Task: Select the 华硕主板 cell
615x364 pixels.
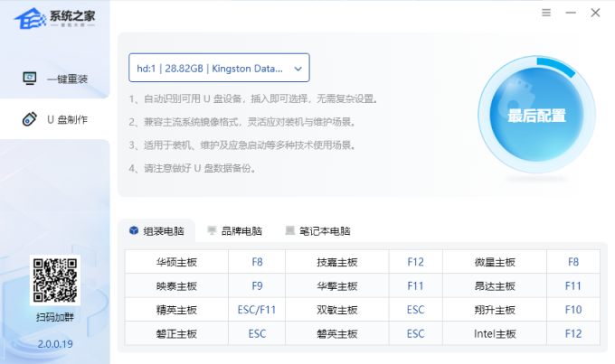Action: (x=176, y=262)
